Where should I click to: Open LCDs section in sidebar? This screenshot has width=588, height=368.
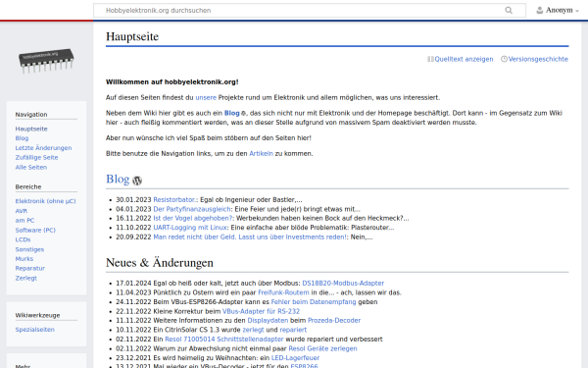point(23,239)
